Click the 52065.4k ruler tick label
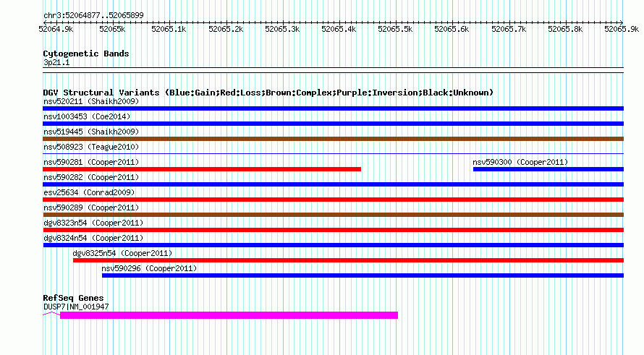The image size is (644, 355). coord(339,29)
